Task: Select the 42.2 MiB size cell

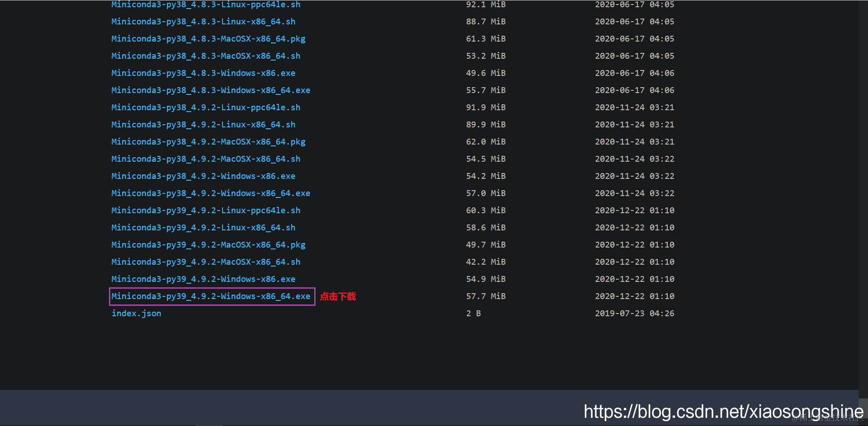Action: tap(486, 262)
